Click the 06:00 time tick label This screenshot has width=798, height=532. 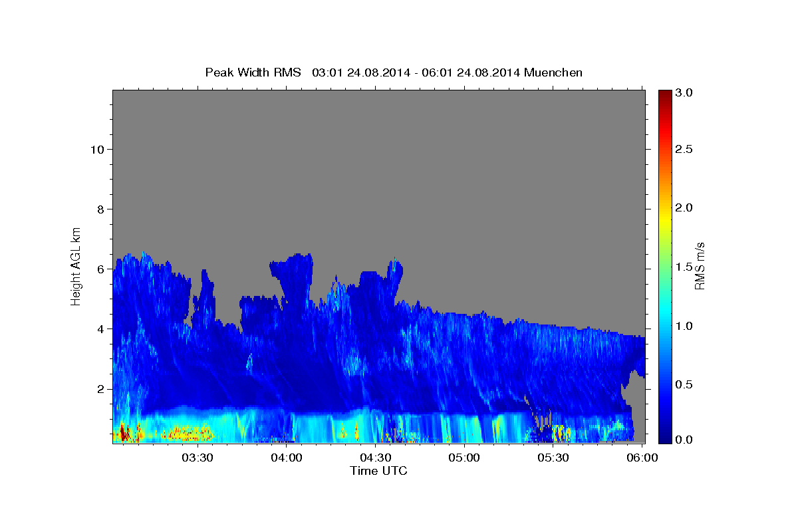click(x=642, y=458)
